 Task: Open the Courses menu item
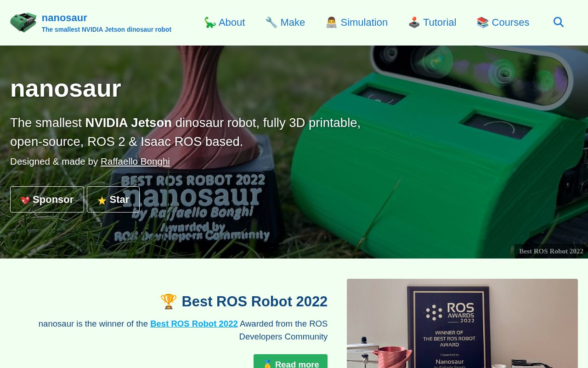(503, 23)
